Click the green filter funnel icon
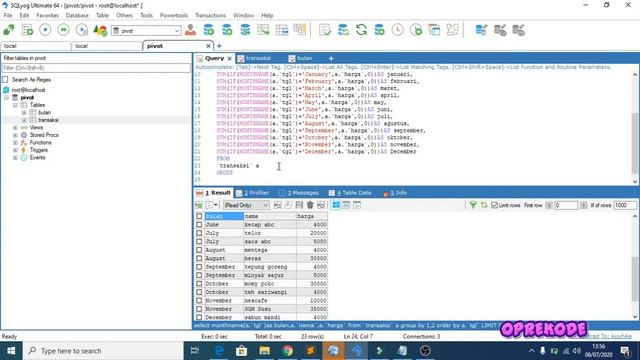Screen dimensions: 640x360 pos(473,205)
